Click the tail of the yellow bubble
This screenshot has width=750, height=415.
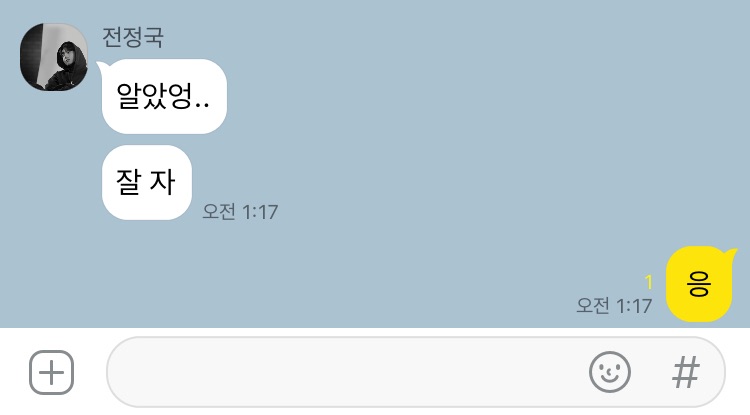click(731, 252)
